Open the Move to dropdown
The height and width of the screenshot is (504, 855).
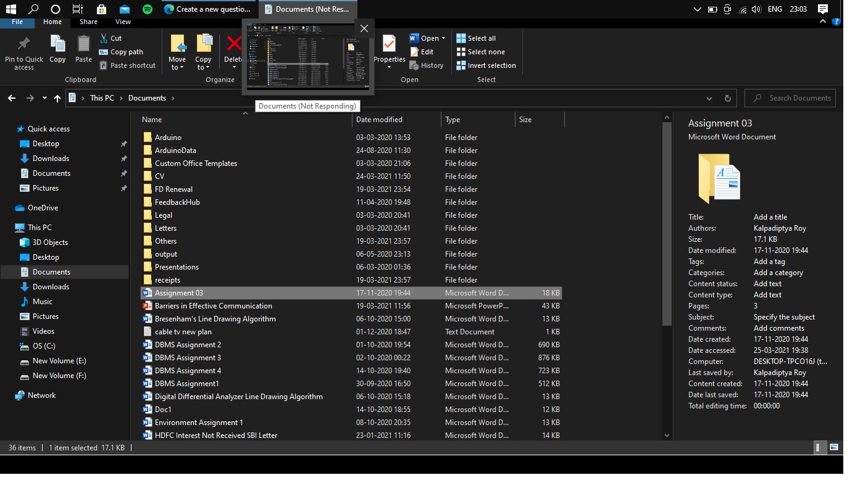click(177, 52)
